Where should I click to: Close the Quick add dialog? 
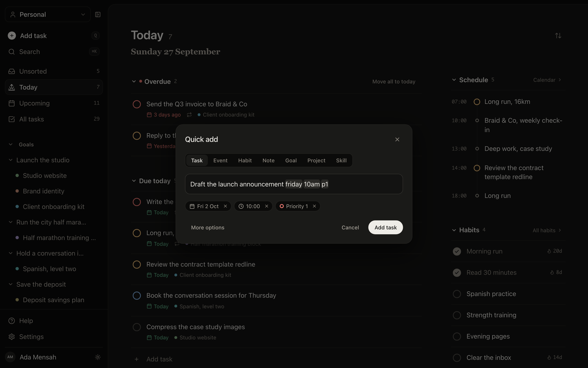(397, 139)
